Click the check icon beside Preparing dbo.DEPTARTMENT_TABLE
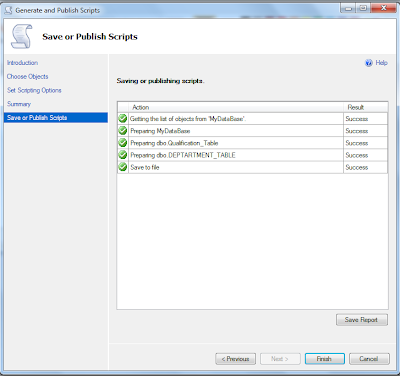Image resolution: width=400 pixels, height=376 pixels. (123, 155)
